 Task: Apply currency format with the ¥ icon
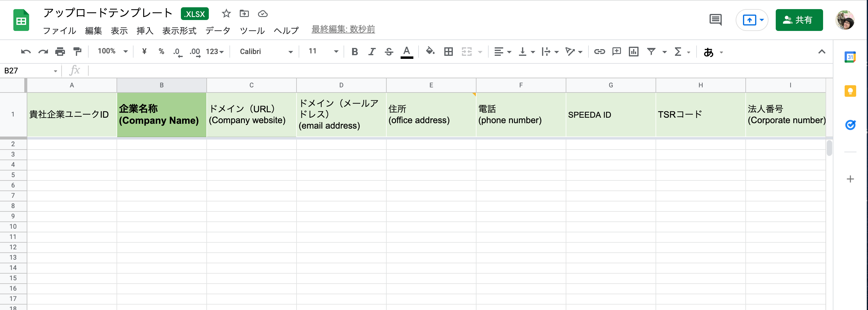point(144,52)
